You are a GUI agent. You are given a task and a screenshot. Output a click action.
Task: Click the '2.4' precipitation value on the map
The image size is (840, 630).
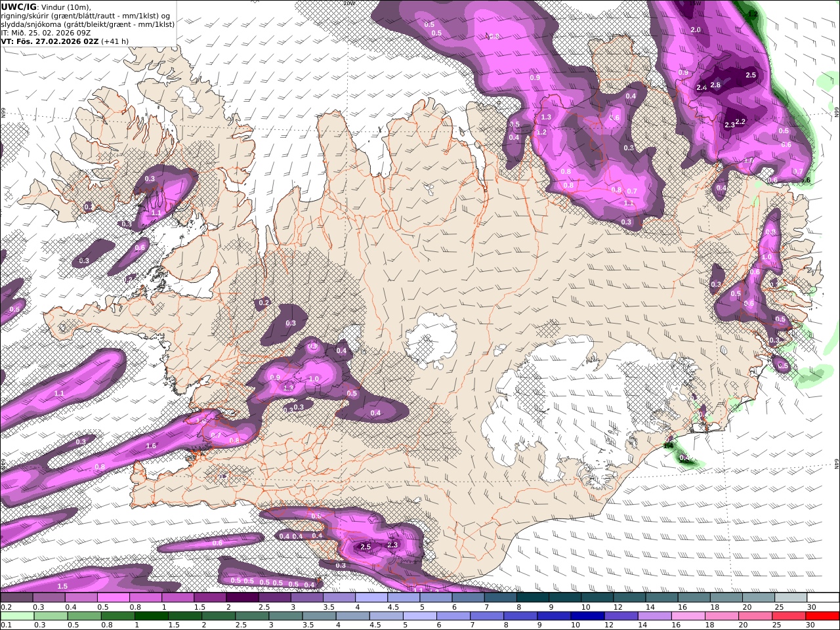click(x=702, y=87)
